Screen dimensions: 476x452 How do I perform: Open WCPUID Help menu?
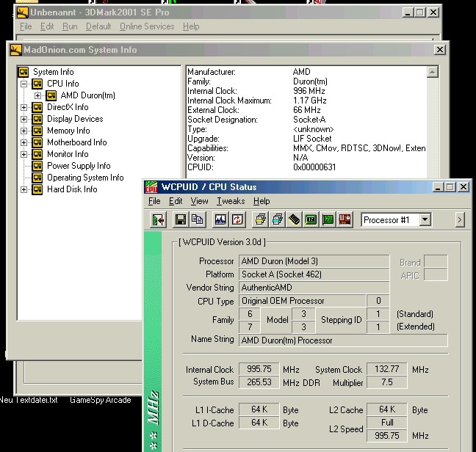[x=262, y=201]
